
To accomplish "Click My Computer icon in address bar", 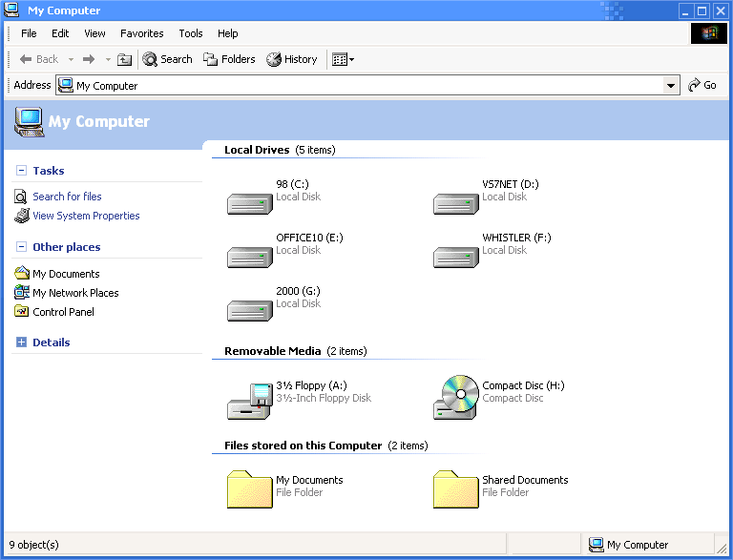I will pyautogui.click(x=66, y=85).
